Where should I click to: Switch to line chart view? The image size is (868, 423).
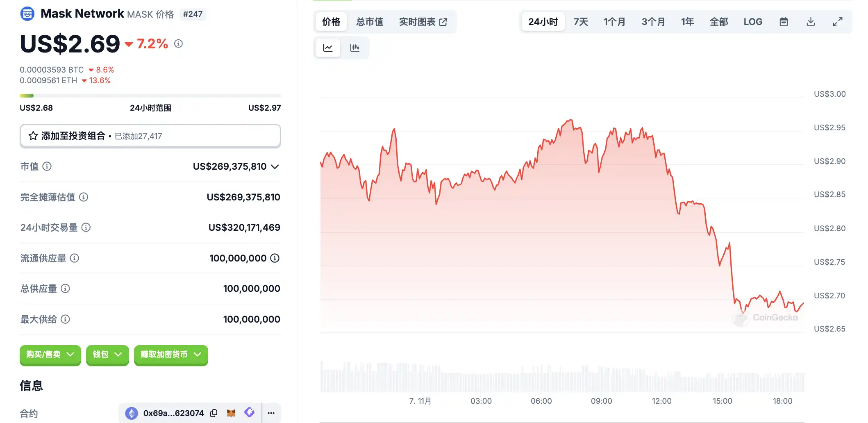tap(328, 48)
